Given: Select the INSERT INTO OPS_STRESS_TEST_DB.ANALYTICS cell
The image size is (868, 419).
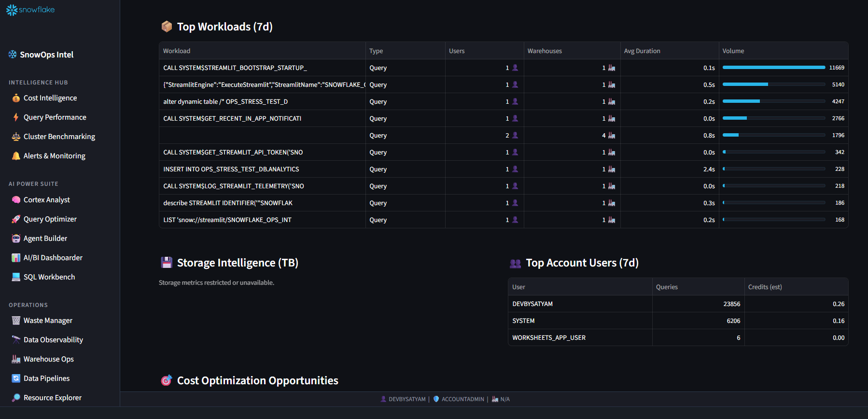Looking at the screenshot, I should coord(262,169).
